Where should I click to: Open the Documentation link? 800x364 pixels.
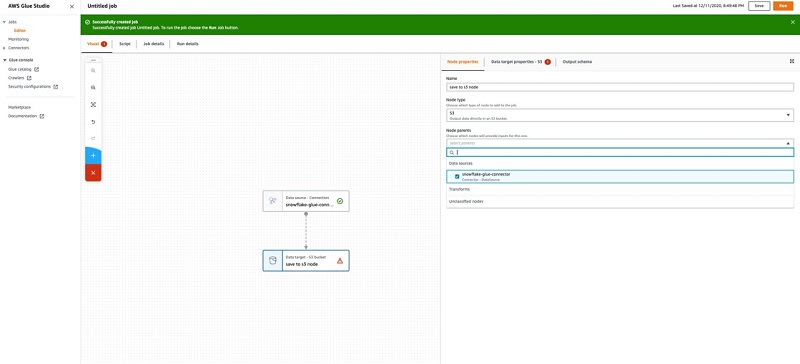(x=22, y=116)
